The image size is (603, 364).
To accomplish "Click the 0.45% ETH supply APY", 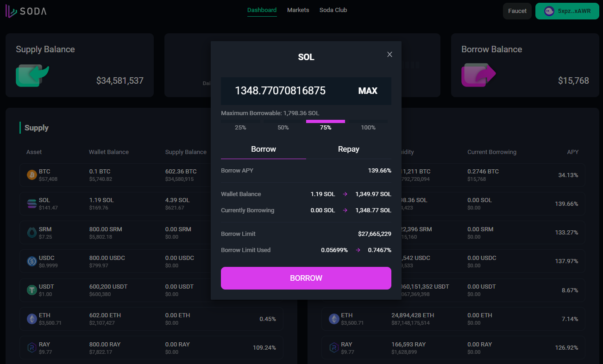I will 268,319.
